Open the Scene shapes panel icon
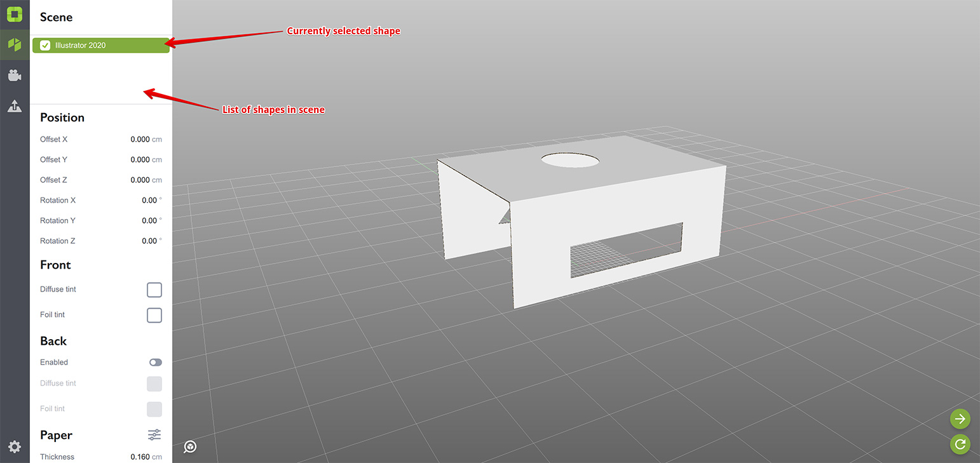Viewport: 980px width, 463px height. click(15, 44)
